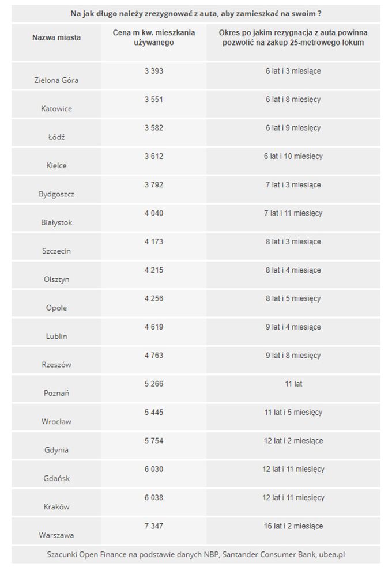Click the Katowice price value 3 551
The height and width of the screenshot is (567, 392).
coord(154,100)
